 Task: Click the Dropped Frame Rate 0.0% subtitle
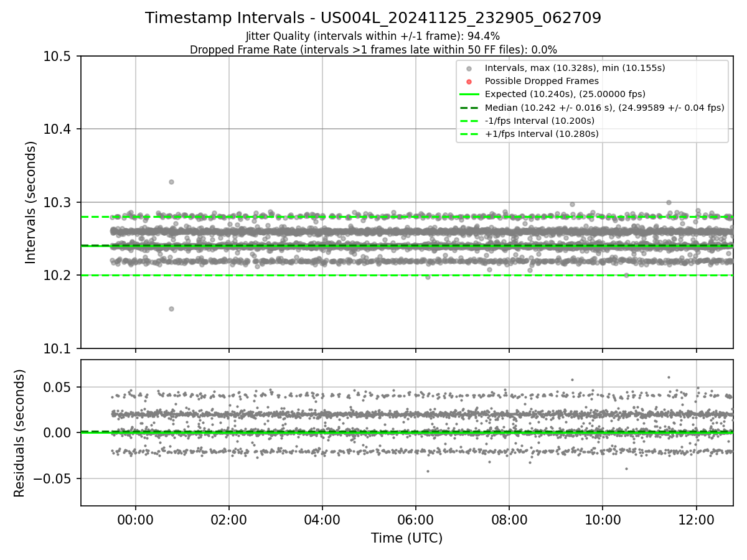pyautogui.click(x=373, y=50)
